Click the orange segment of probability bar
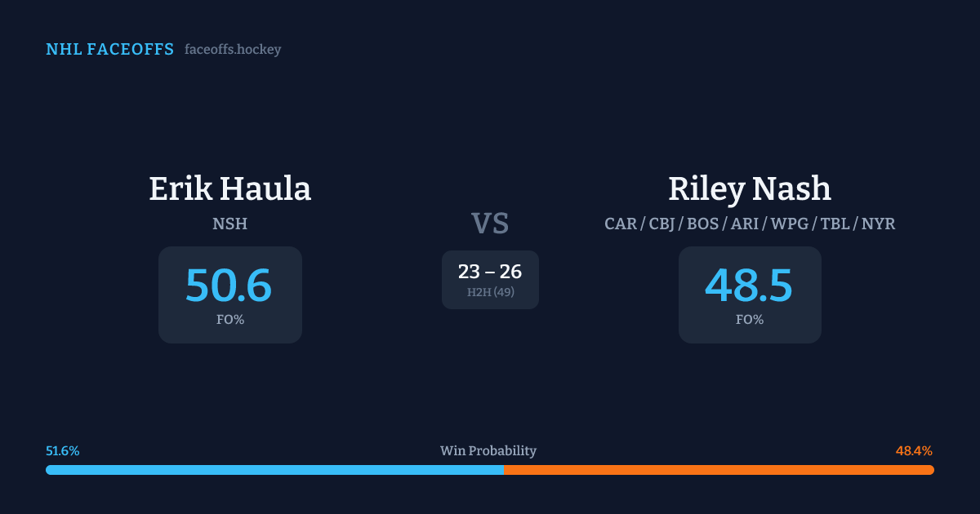Image resolution: width=980 pixels, height=514 pixels. coord(719,470)
